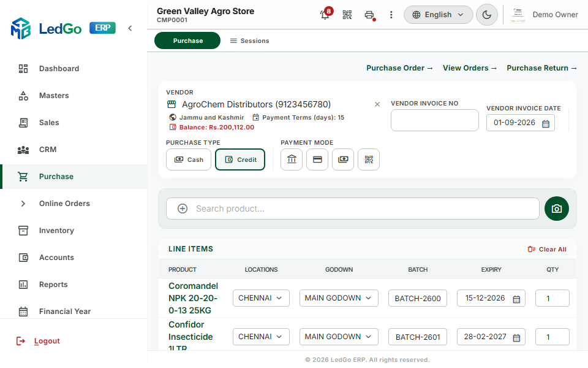Click the Search product field

click(x=353, y=209)
